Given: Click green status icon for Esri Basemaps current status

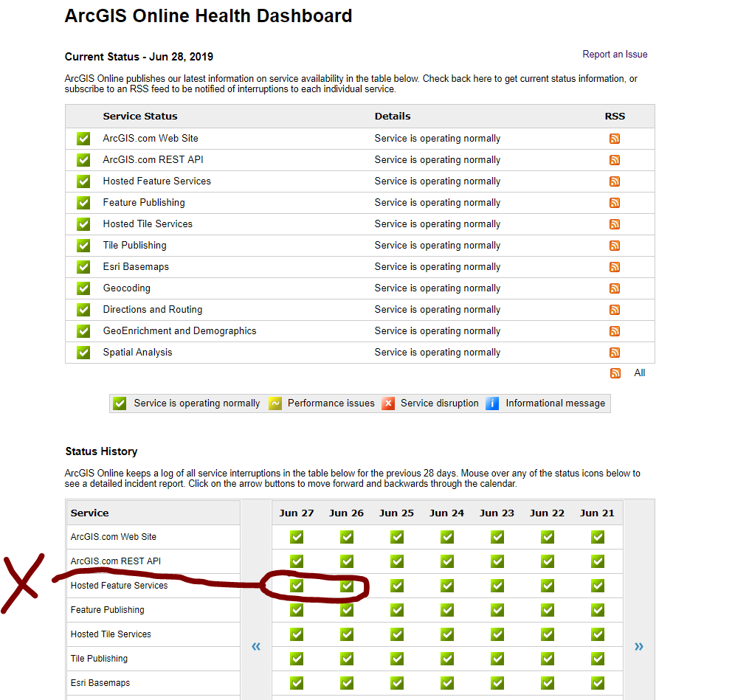Looking at the screenshot, I should (x=83, y=267).
